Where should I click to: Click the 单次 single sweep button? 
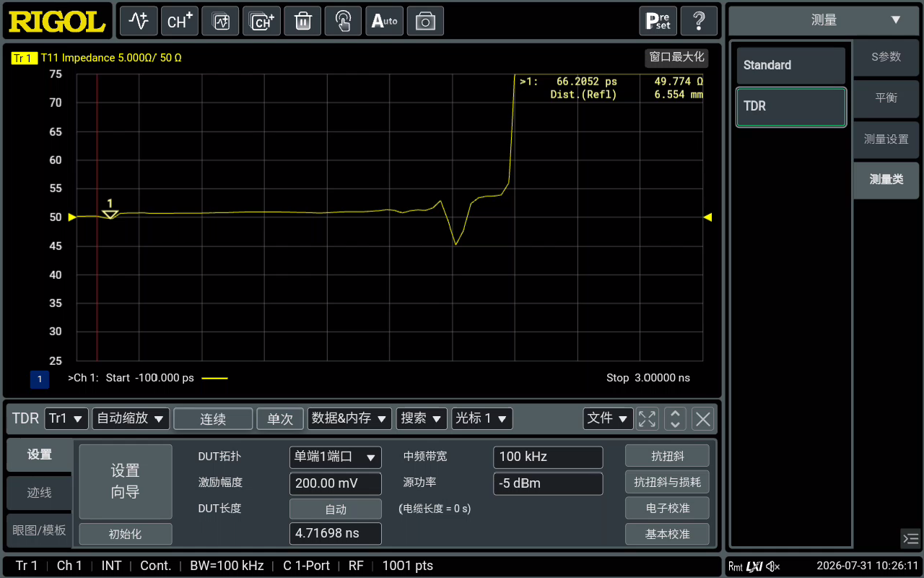280,419
